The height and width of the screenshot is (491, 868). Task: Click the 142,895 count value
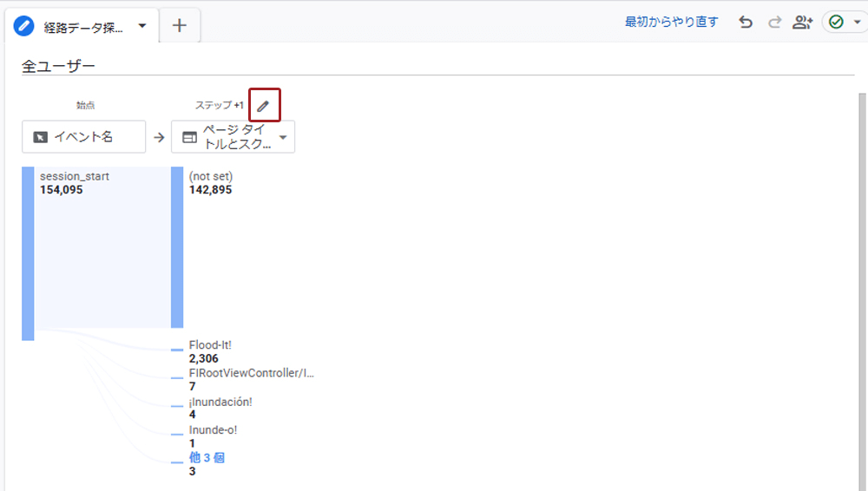tap(210, 190)
